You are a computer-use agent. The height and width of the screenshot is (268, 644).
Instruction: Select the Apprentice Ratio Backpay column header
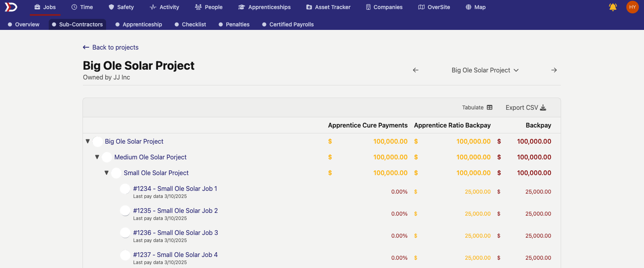(x=452, y=125)
